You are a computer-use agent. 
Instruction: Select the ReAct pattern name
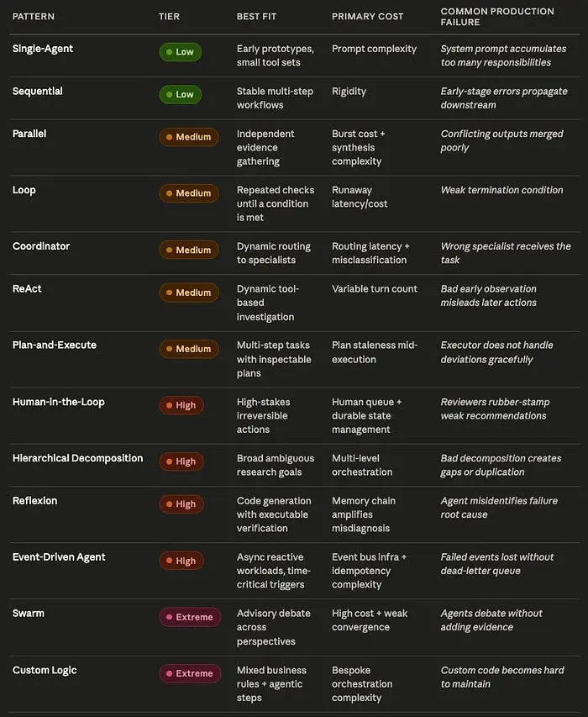point(27,288)
